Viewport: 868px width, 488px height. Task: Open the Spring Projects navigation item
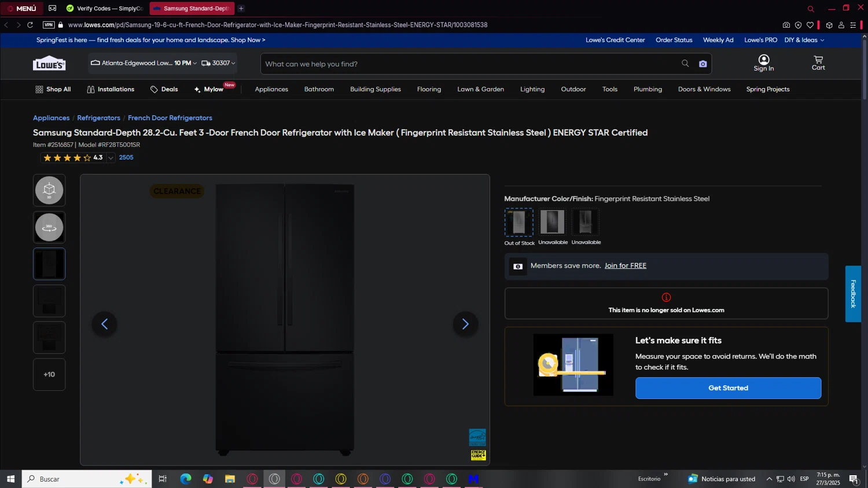[x=768, y=89]
